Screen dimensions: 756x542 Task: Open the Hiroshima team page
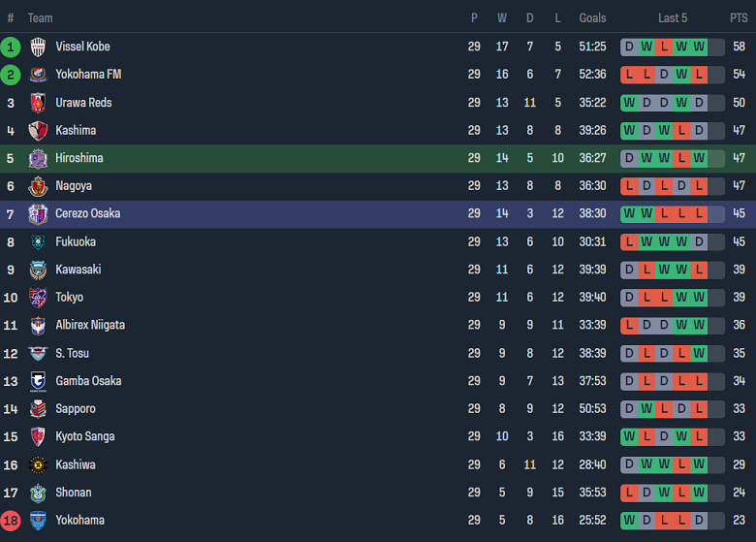(x=79, y=158)
